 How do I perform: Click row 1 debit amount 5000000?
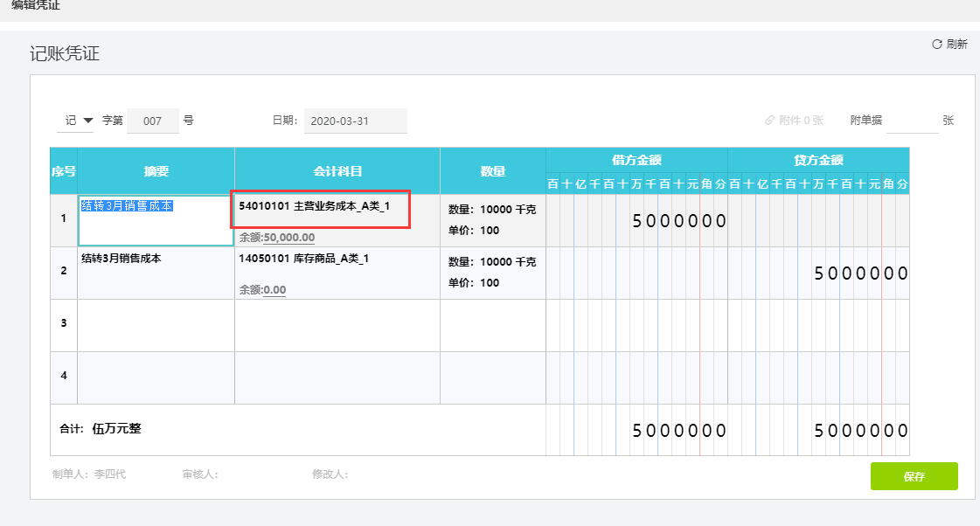coord(678,220)
